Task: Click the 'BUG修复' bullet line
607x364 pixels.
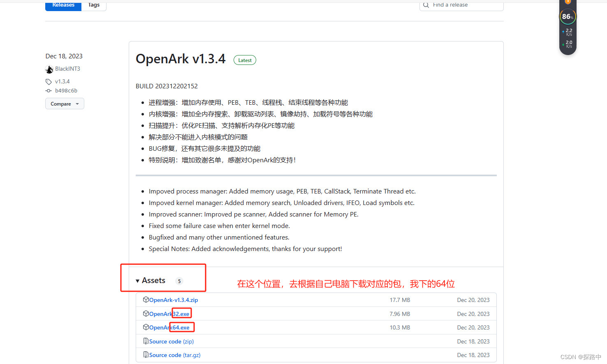Action: click(x=204, y=148)
